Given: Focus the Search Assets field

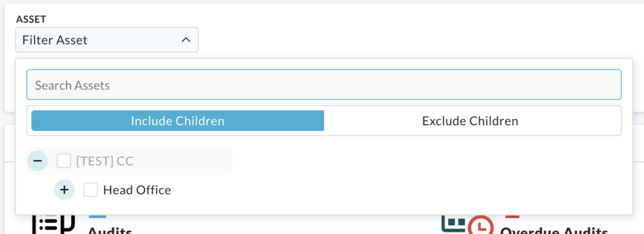Looking at the screenshot, I should point(324,84).
